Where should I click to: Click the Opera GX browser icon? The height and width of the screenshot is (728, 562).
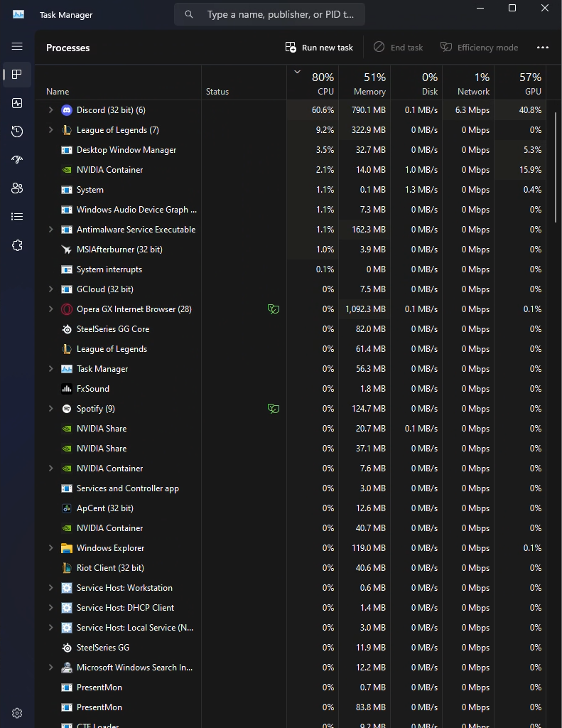(x=67, y=309)
